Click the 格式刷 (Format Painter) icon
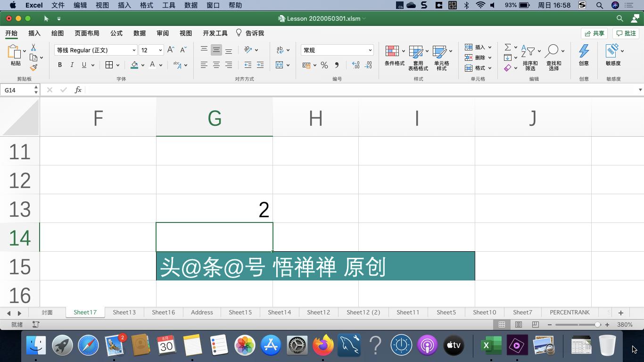Image resolution: width=644 pixels, height=362 pixels. coord(33,67)
